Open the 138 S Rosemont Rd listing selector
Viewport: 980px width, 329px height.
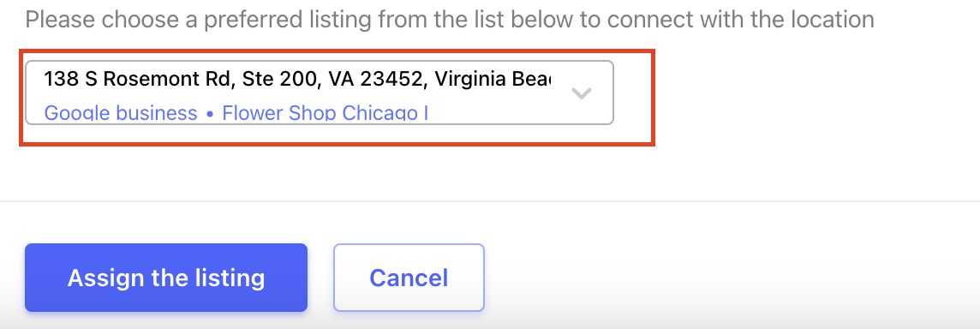click(x=319, y=93)
